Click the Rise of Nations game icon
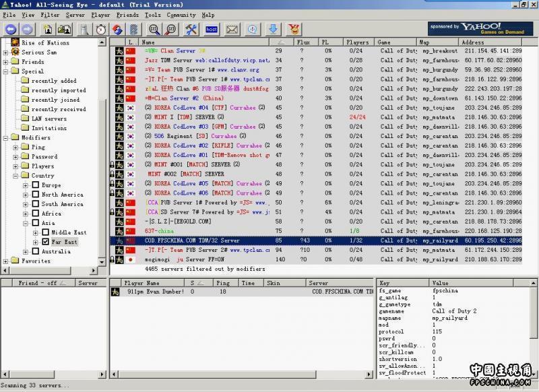 coord(15,42)
